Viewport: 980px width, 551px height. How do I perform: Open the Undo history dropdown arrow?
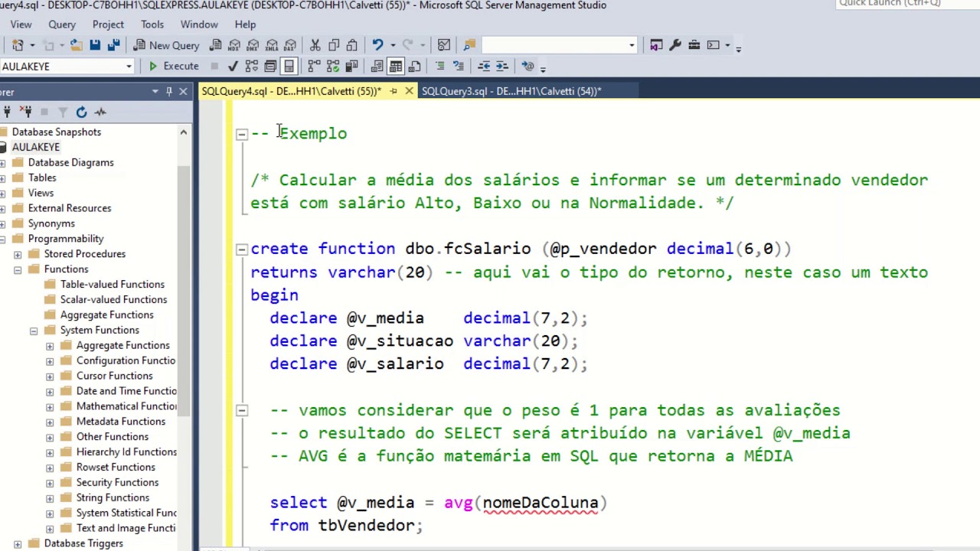(392, 45)
